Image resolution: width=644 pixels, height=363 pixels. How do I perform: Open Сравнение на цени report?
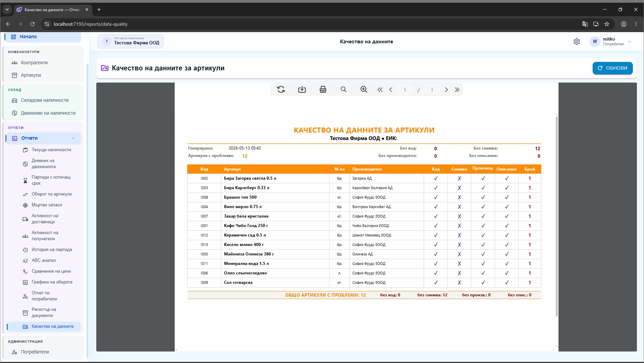(x=47, y=271)
